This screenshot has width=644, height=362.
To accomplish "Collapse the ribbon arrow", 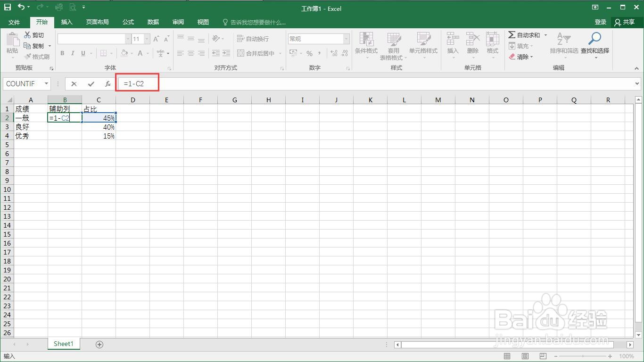I will [x=637, y=68].
